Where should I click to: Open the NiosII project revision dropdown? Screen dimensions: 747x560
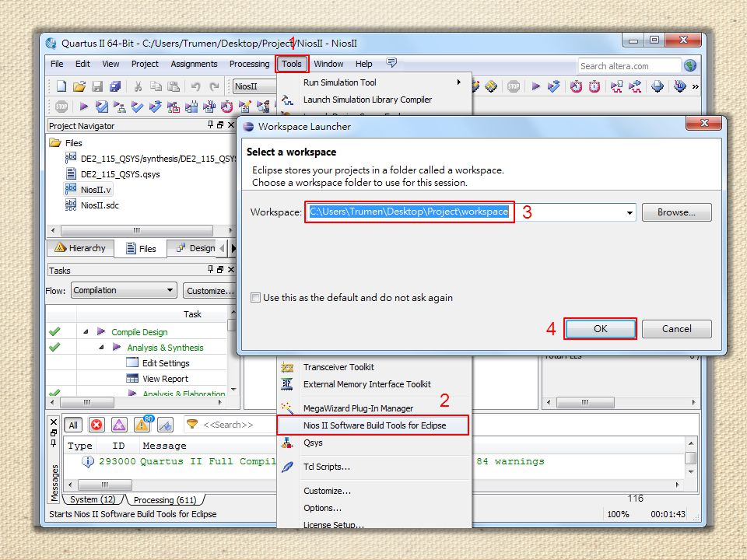[255, 86]
